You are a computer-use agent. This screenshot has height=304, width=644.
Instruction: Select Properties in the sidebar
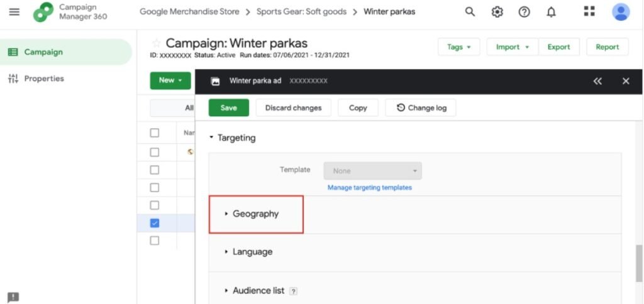click(x=44, y=79)
